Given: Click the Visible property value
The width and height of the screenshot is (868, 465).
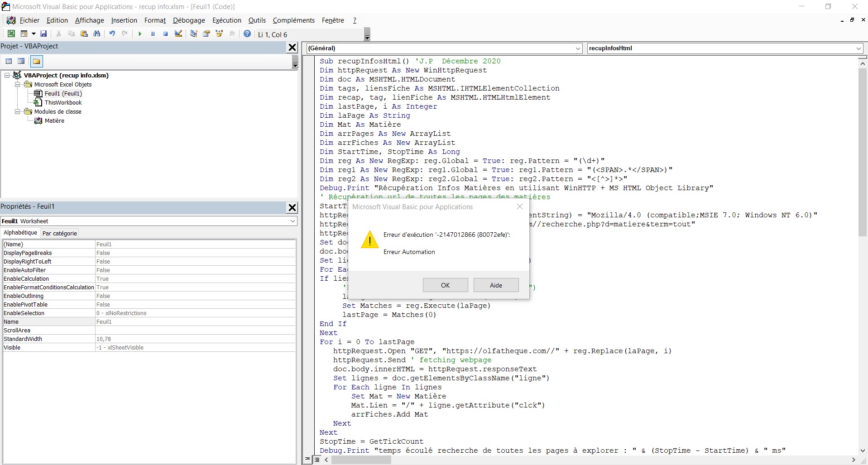Looking at the screenshot, I should tap(195, 347).
